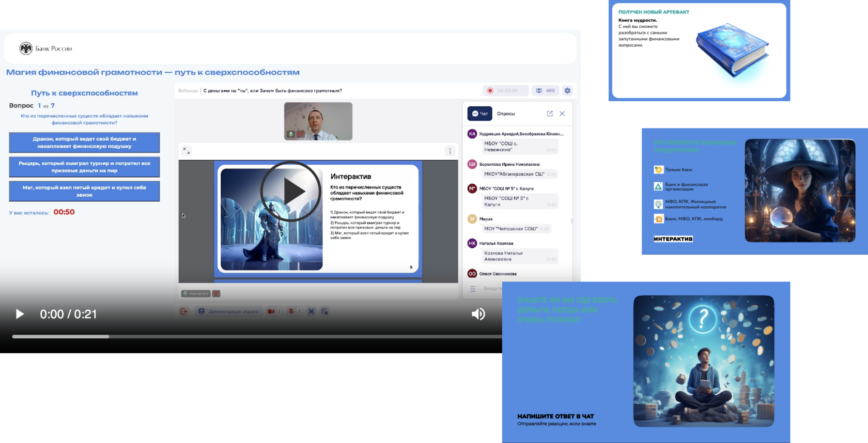The width and height of the screenshot is (868, 443).
Task: Click the 'Путь к сверхспособностям' heading
Action: [x=84, y=93]
